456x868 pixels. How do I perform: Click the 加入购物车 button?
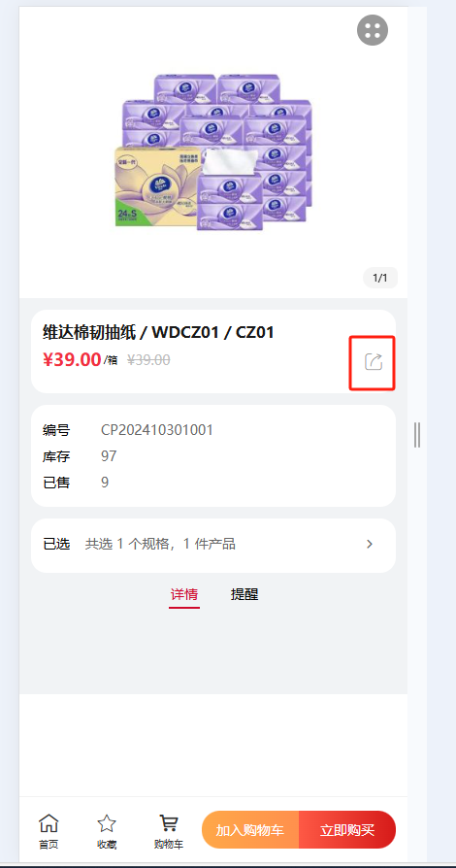click(250, 830)
